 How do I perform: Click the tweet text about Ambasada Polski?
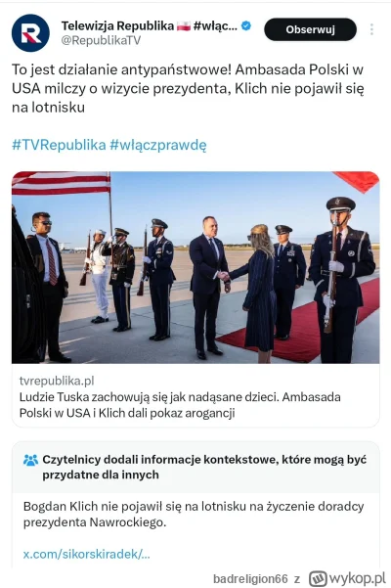(188, 88)
